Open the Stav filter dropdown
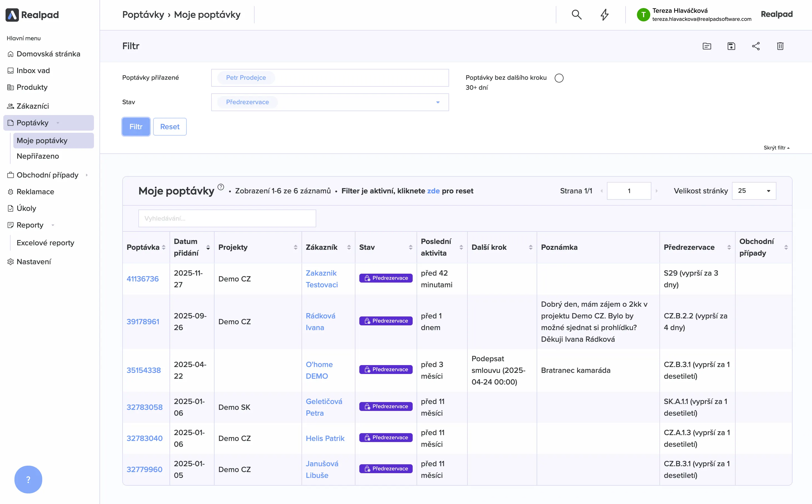Viewport: 812px width, 504px height. 438,102
